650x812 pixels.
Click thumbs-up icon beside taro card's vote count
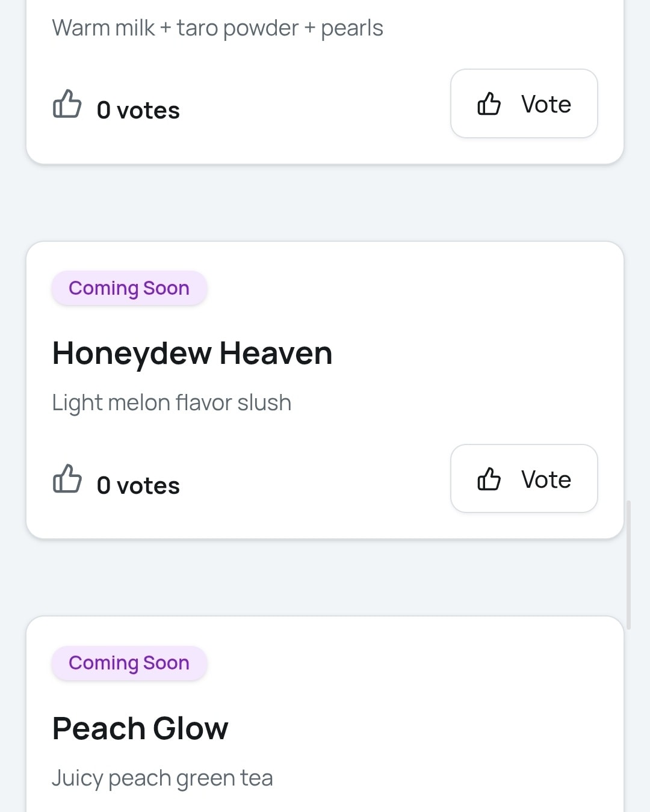pyautogui.click(x=67, y=104)
